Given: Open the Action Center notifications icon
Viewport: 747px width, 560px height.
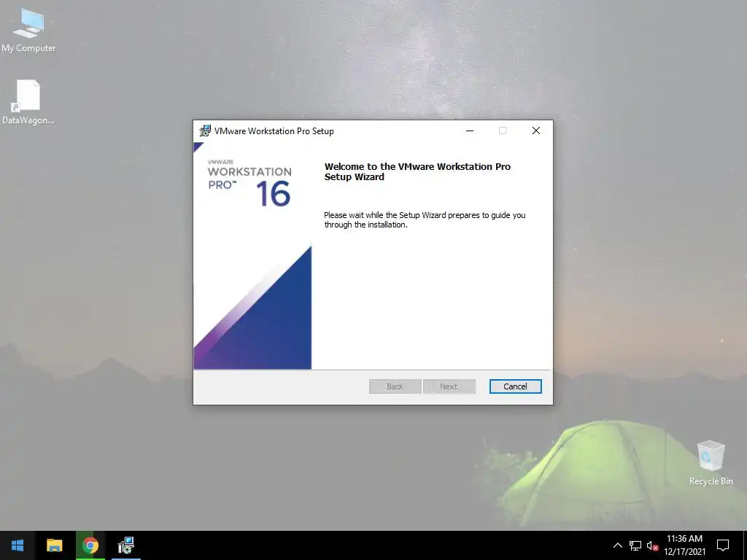Looking at the screenshot, I should tap(723, 545).
